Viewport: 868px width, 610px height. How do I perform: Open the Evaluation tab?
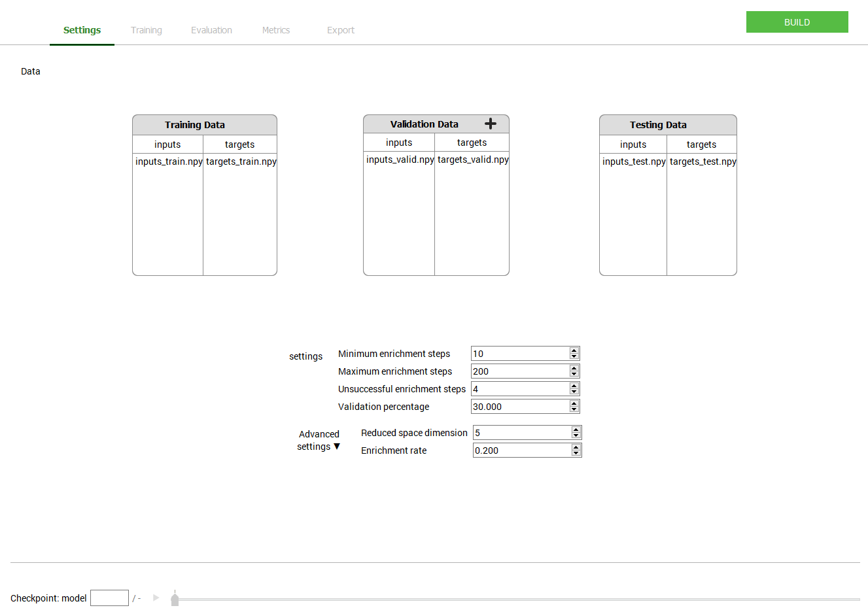(211, 30)
